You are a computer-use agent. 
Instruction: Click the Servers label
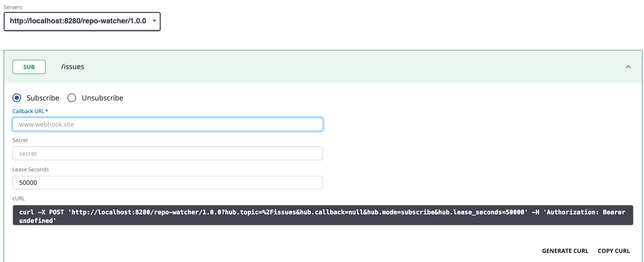pyautogui.click(x=12, y=7)
